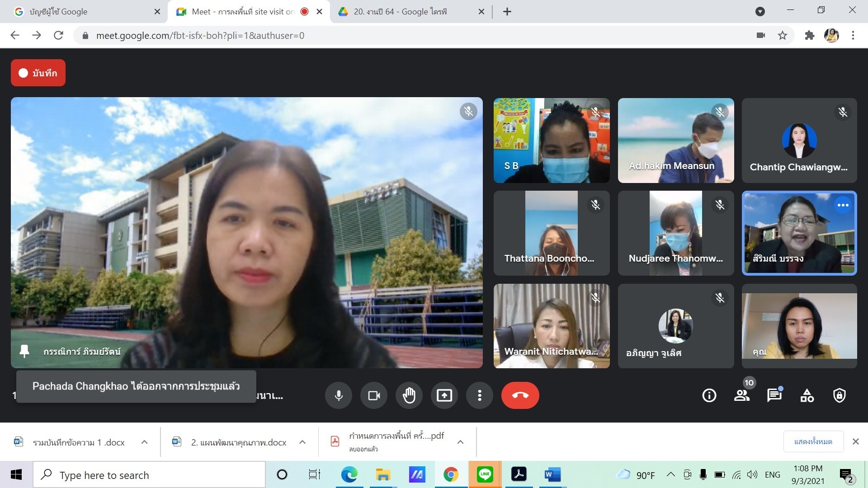Screen dimensions: 868x488
Task: Toggle the camera button in Meet
Action: coord(374,395)
